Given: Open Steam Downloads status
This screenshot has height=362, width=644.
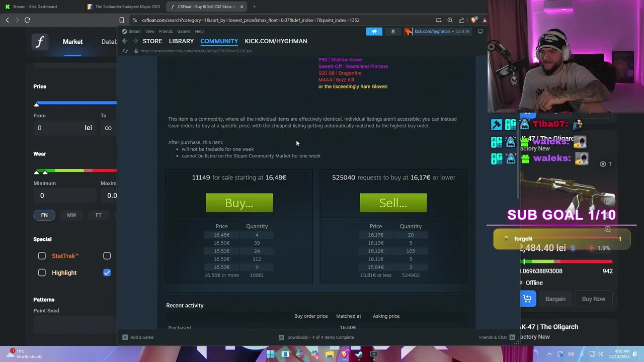Looking at the screenshot, I should (316, 337).
